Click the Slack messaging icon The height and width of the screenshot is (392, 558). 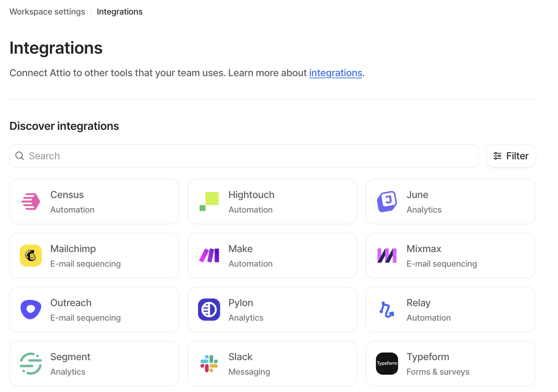pyautogui.click(x=209, y=364)
